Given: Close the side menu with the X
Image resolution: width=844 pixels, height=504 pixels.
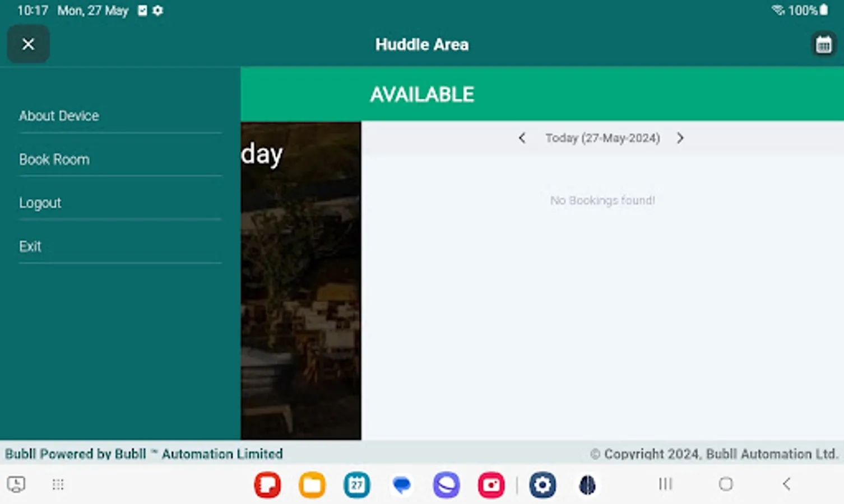Looking at the screenshot, I should [28, 44].
